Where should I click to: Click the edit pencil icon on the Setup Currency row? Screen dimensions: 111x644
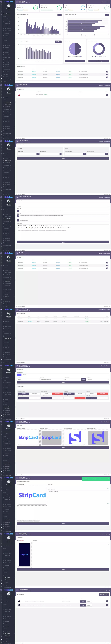107,95
